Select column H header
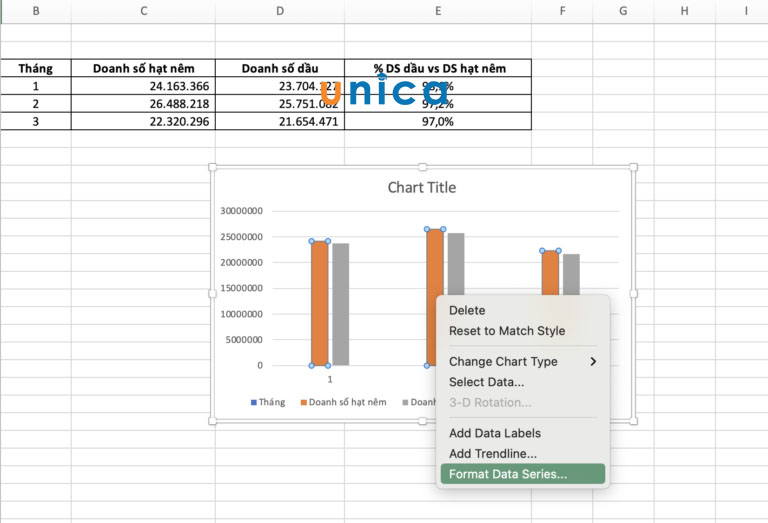 pyautogui.click(x=684, y=11)
